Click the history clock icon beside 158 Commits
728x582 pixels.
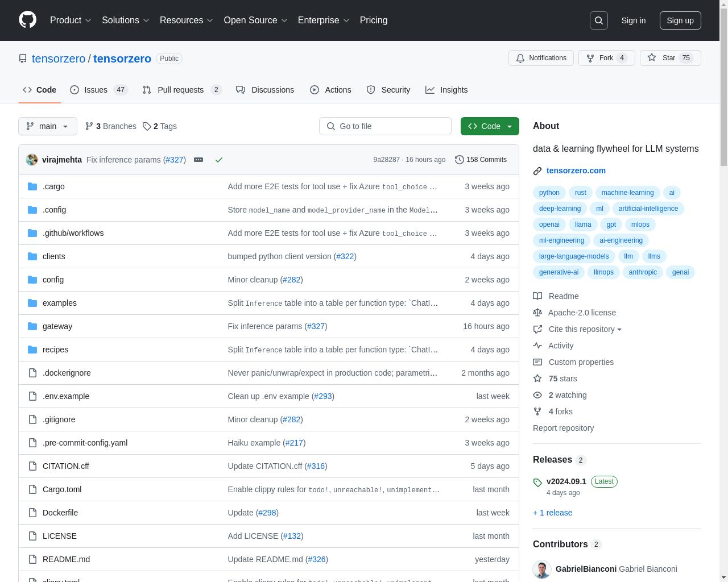pos(460,160)
